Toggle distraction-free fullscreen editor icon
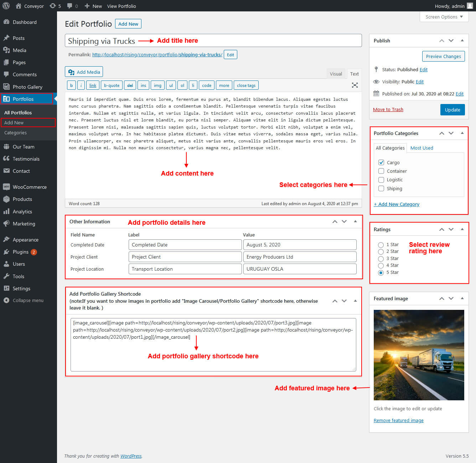This screenshot has width=476, height=463. click(x=355, y=85)
